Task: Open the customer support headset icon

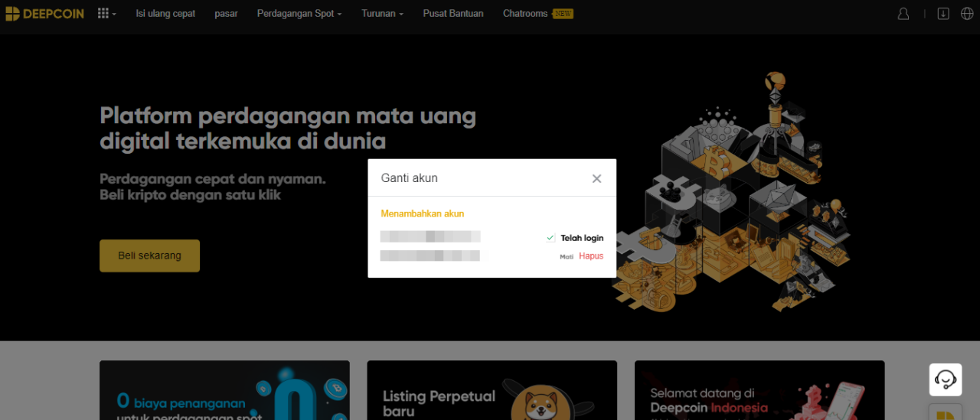Action: tap(946, 379)
